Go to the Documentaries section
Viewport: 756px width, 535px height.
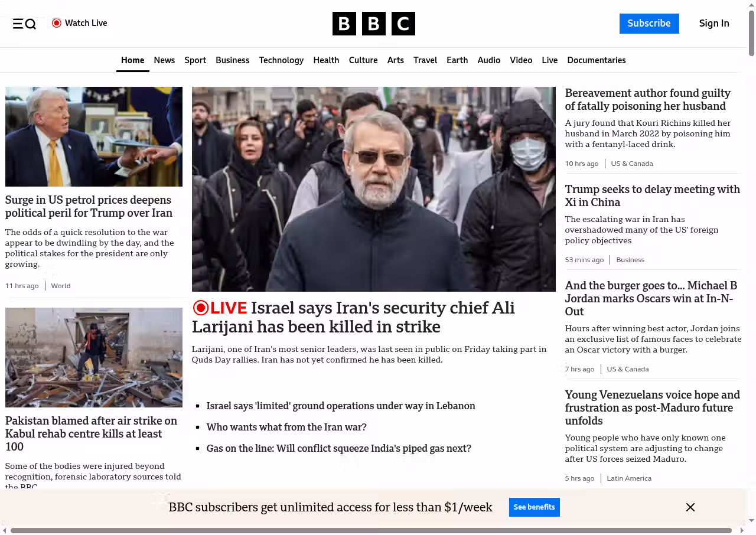(x=596, y=60)
